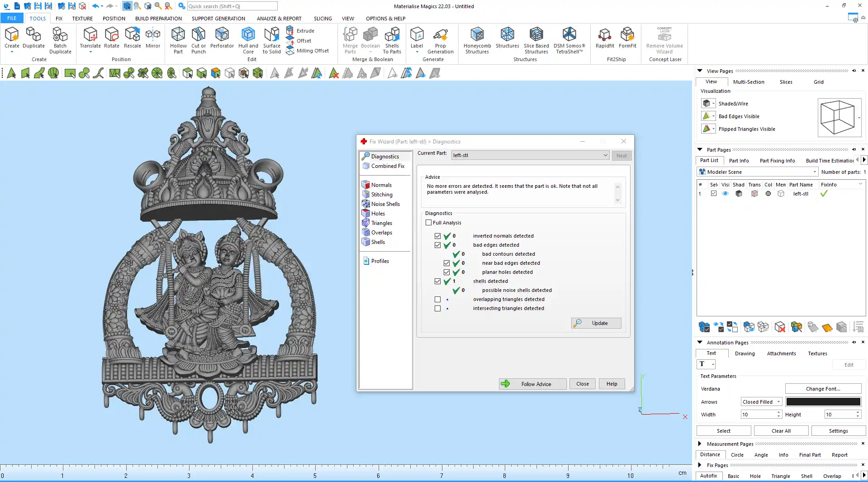This screenshot has height=482, width=868.
Task: Open the Arrows Closed Filled dropdown
Action: [x=762, y=402]
